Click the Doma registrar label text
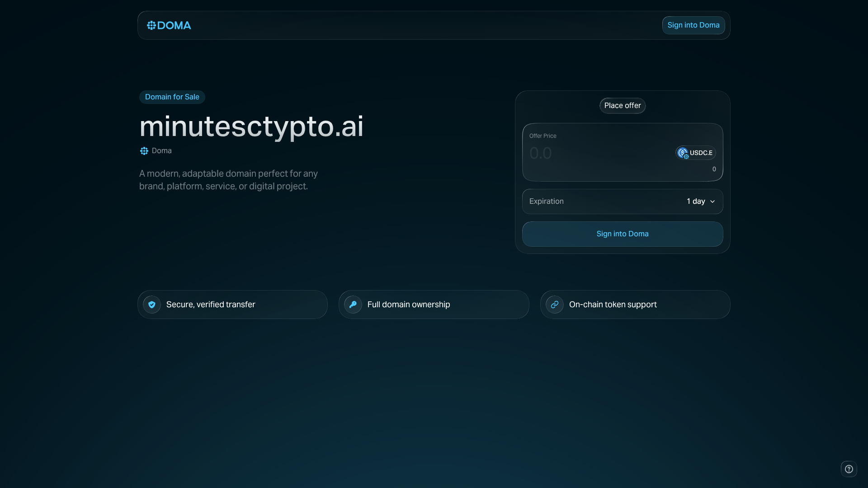 [162, 151]
